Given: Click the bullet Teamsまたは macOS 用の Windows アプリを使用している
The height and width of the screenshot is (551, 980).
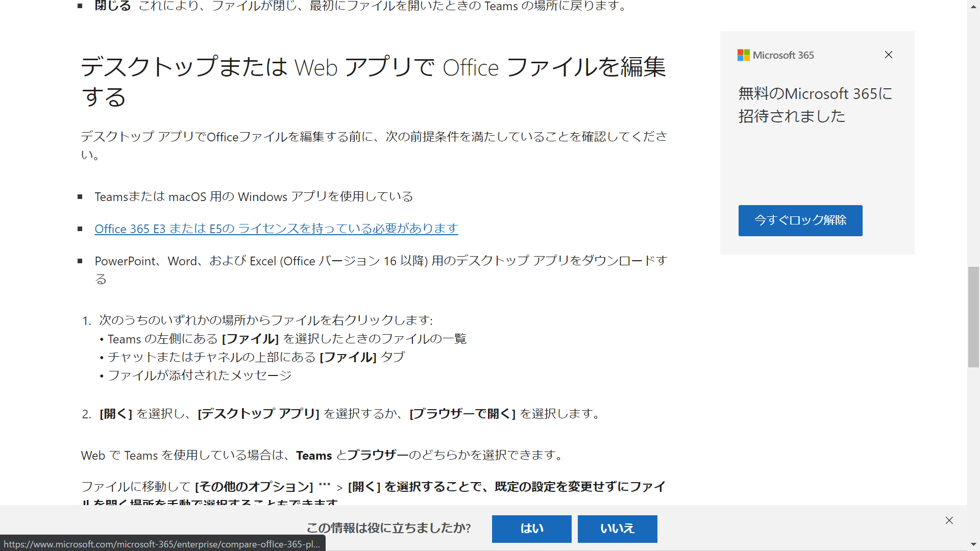Looking at the screenshot, I should click(254, 196).
